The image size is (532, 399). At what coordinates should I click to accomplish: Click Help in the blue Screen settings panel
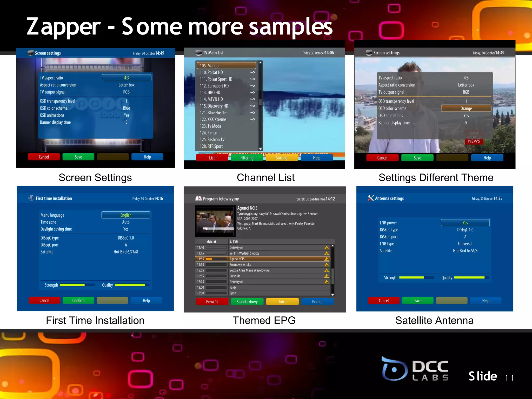coord(147,157)
